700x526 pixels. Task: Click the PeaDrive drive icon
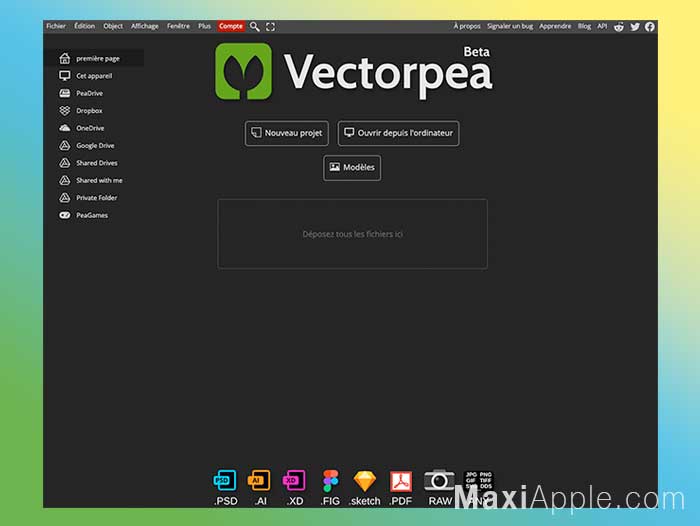point(65,93)
